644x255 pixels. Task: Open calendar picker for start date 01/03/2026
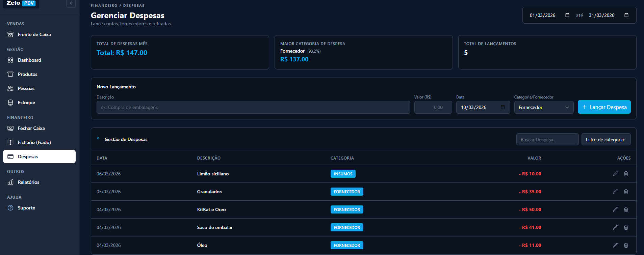pyautogui.click(x=567, y=15)
